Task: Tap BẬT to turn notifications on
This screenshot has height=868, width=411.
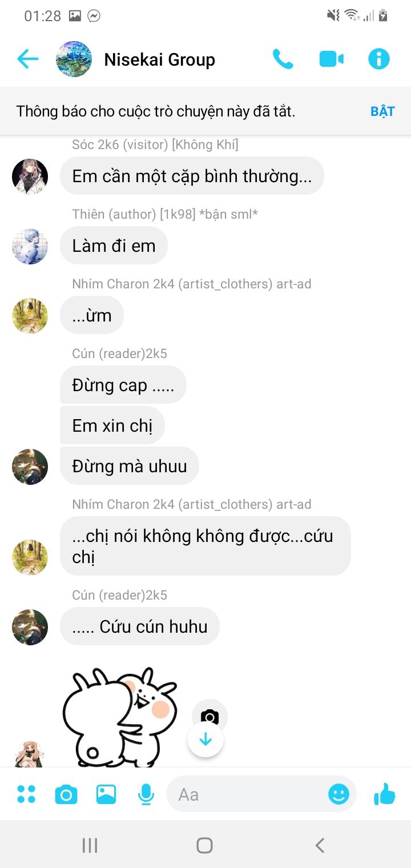Action: point(382,111)
